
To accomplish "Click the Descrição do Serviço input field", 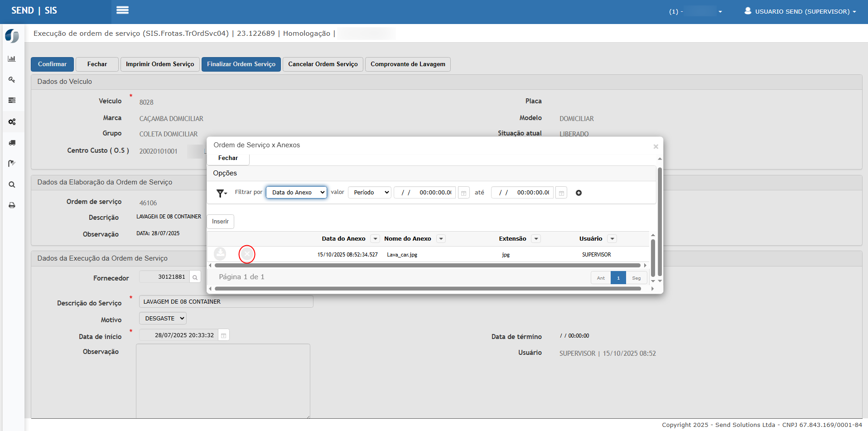I will 226,302.
